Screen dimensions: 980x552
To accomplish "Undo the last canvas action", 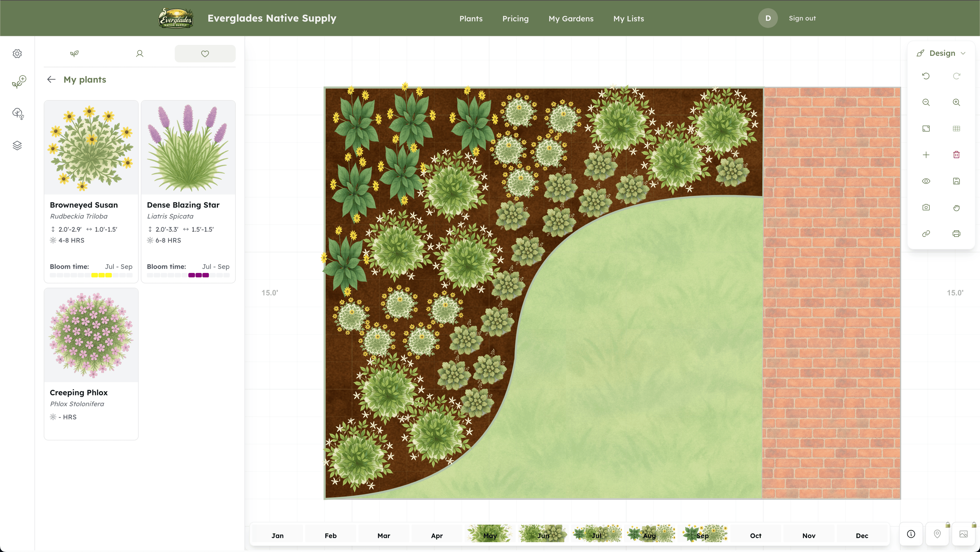I will coord(926,76).
